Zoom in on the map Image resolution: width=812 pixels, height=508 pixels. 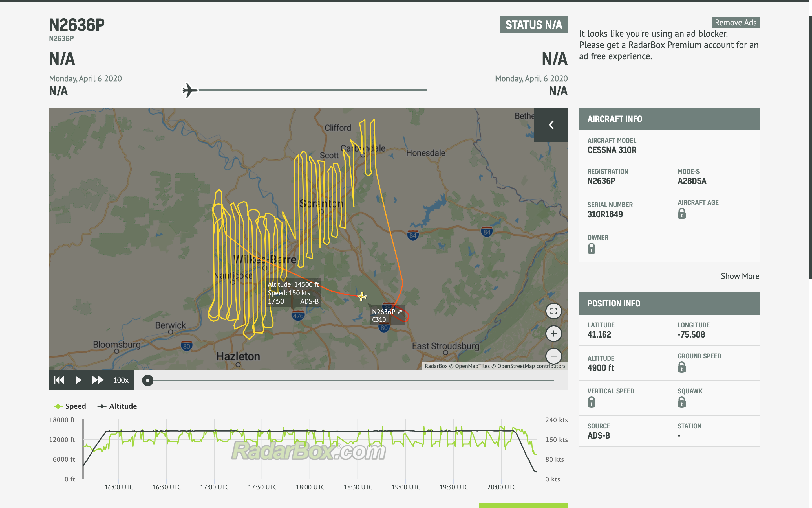(554, 334)
